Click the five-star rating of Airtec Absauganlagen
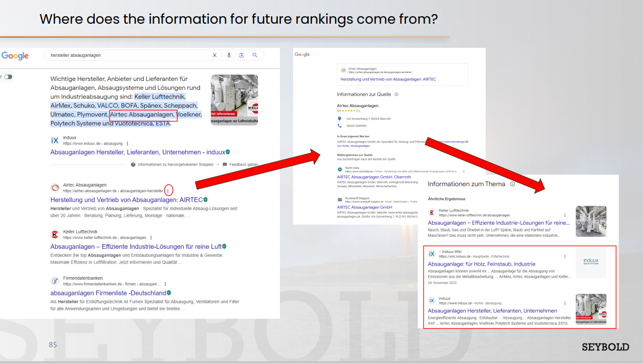Screen dimensions: 643x364 tap(348, 111)
